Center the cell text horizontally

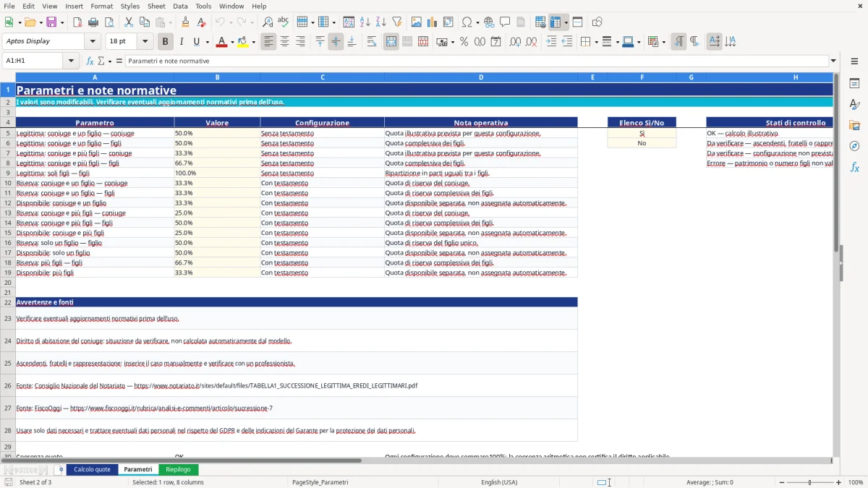click(x=285, y=42)
